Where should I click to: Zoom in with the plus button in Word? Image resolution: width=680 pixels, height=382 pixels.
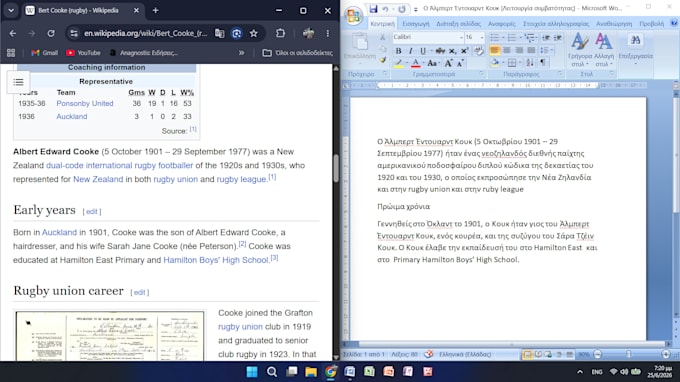click(x=666, y=354)
